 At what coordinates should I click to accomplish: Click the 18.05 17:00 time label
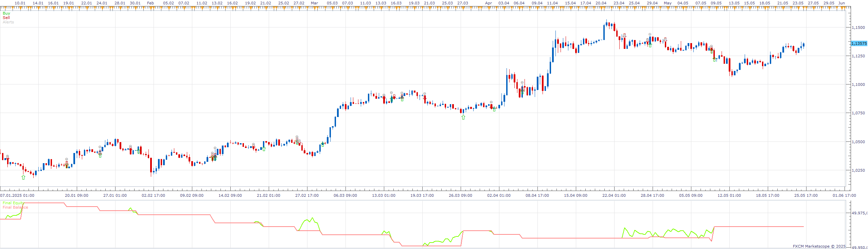coord(768,195)
